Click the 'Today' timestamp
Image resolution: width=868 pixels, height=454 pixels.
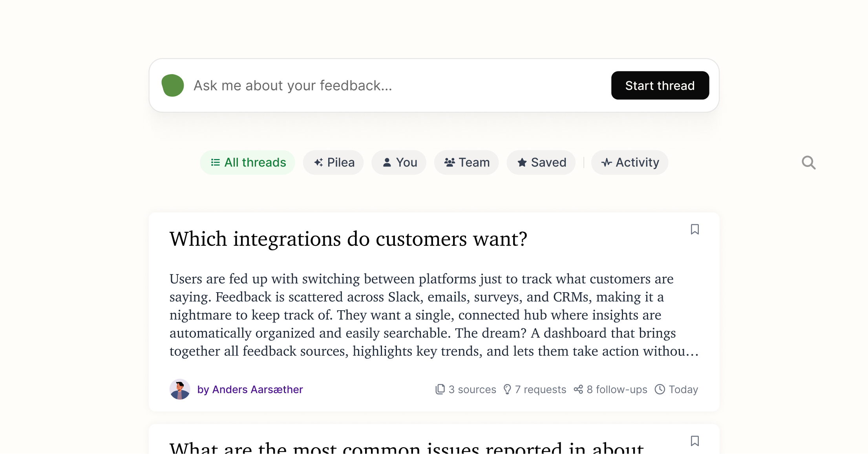coord(683,389)
